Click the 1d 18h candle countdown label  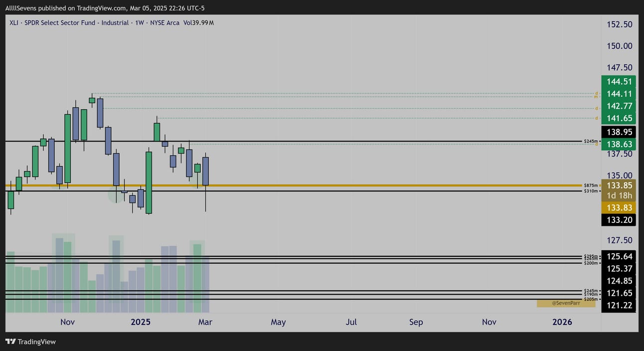click(x=619, y=195)
